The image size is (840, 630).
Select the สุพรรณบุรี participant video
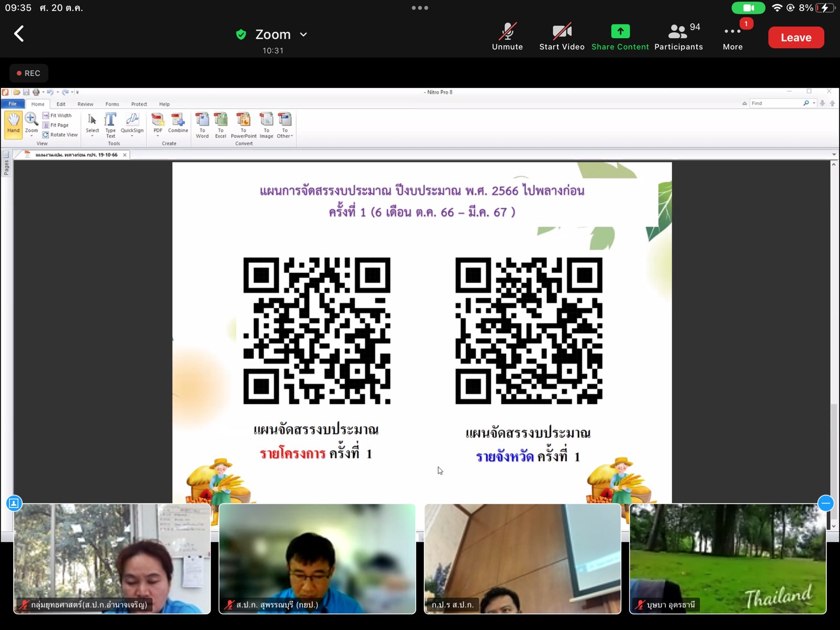tap(317, 558)
